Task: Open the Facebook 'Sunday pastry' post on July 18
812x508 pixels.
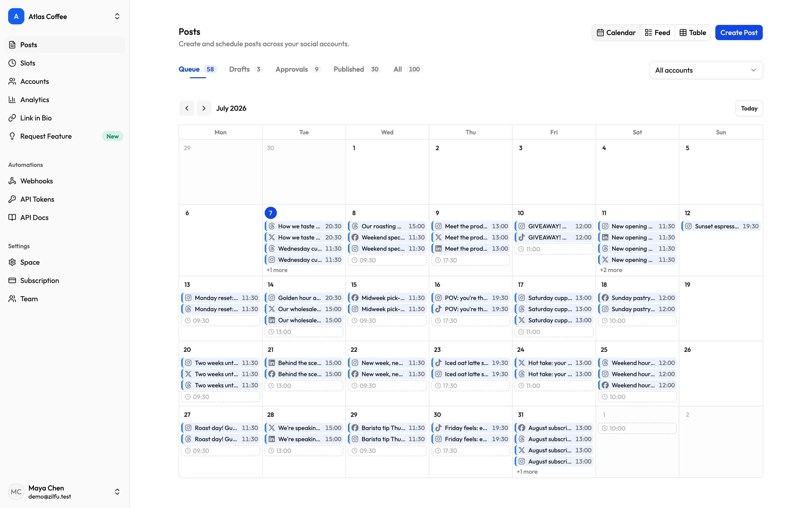Action: 637,298
